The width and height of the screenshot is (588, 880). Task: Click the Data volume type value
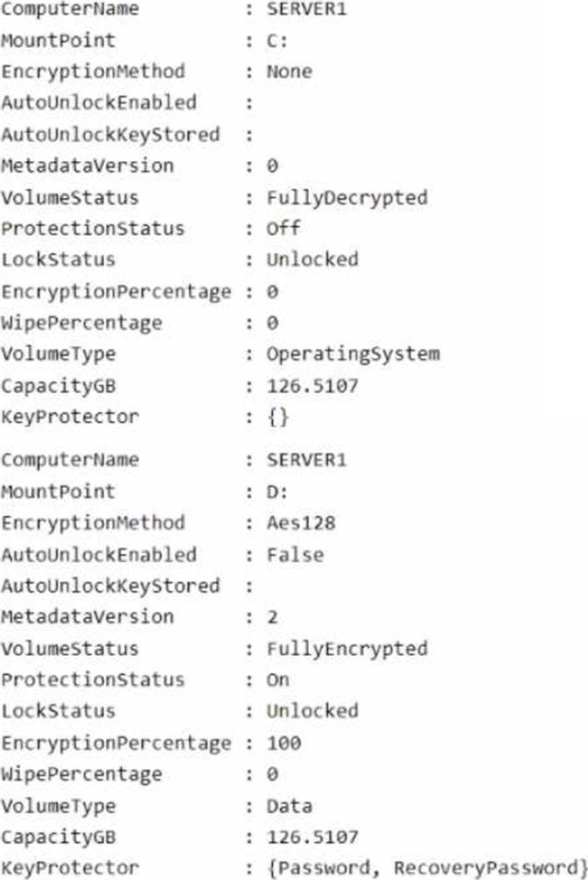click(289, 806)
